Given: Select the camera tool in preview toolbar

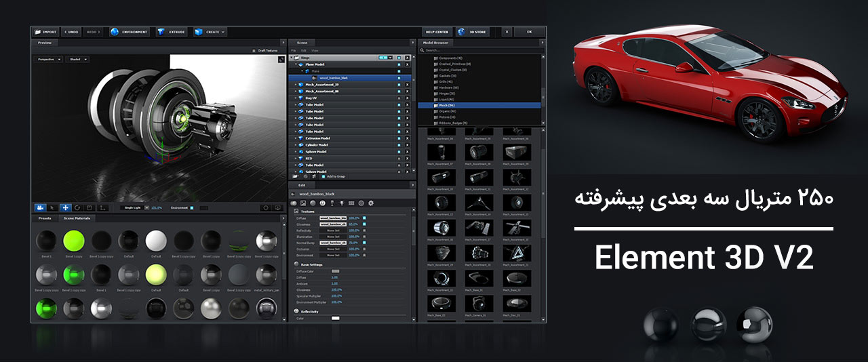Looking at the screenshot, I should click(x=41, y=208).
